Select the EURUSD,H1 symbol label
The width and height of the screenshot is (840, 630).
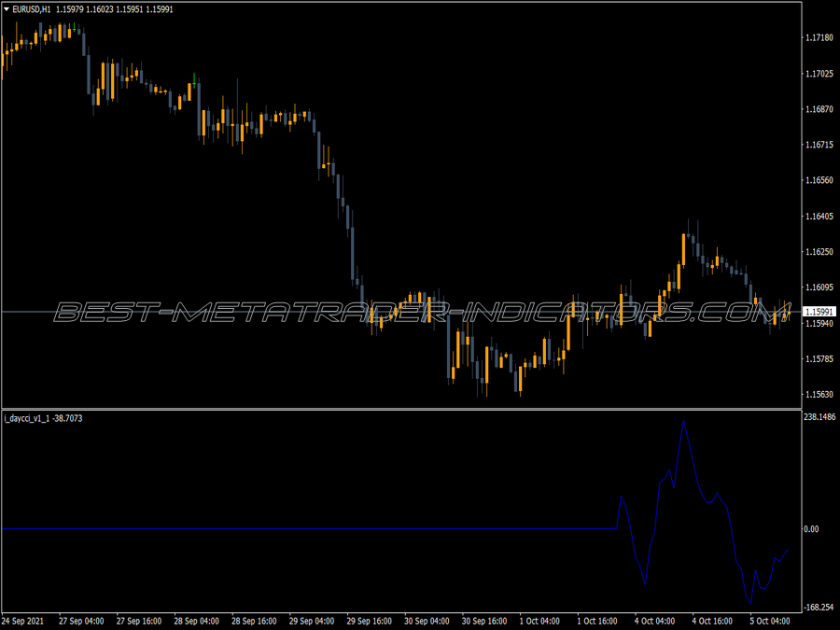click(x=32, y=9)
